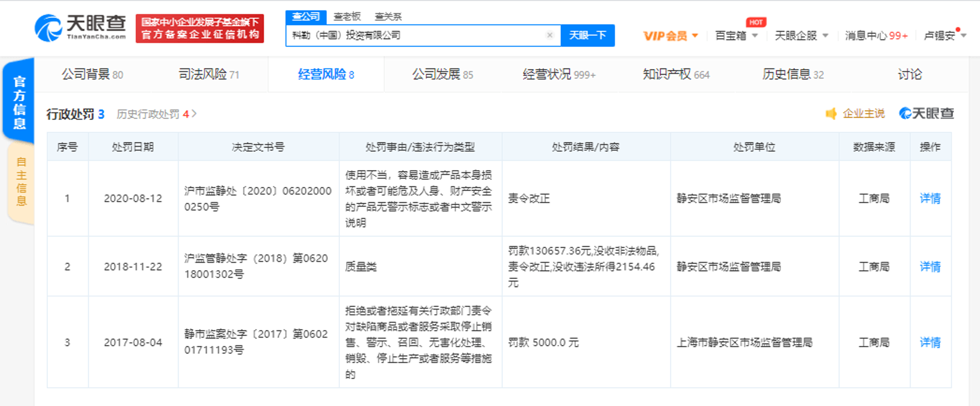Click the 天眼查 watermark logo beside 企业主说
The height and width of the screenshot is (406, 980).
click(x=926, y=113)
